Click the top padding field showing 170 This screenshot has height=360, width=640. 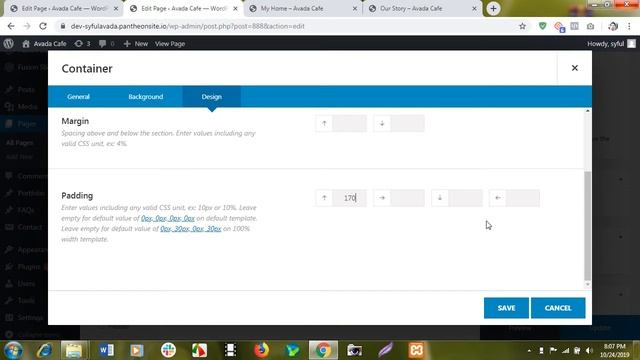click(x=349, y=198)
